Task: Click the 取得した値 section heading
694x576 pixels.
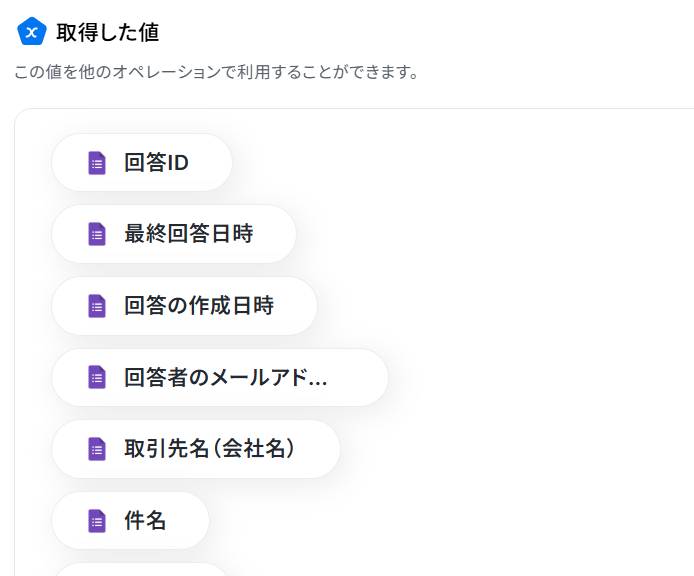Action: 108,32
